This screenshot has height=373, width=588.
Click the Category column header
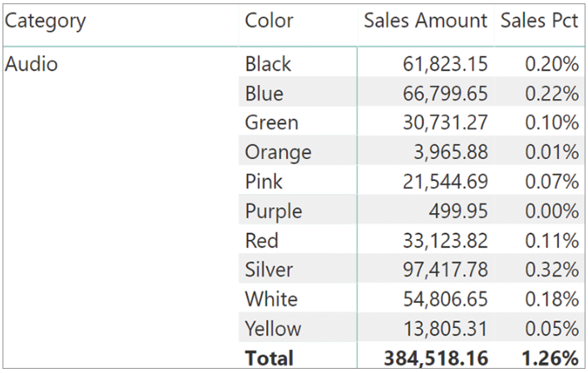click(46, 21)
